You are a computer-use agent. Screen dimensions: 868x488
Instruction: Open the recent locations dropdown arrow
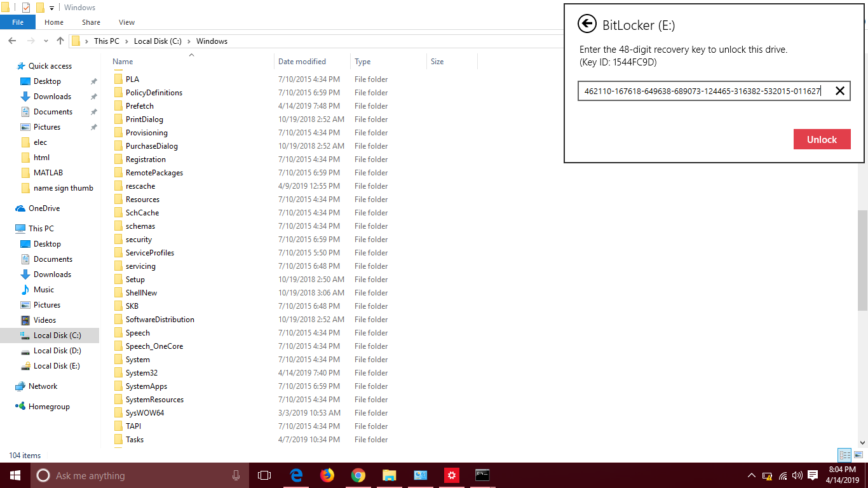point(46,41)
